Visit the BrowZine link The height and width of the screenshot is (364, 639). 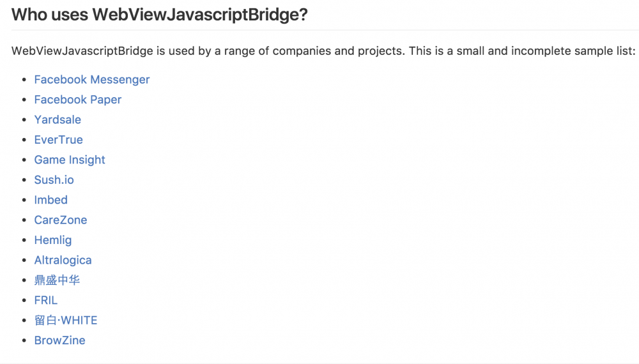click(x=59, y=340)
